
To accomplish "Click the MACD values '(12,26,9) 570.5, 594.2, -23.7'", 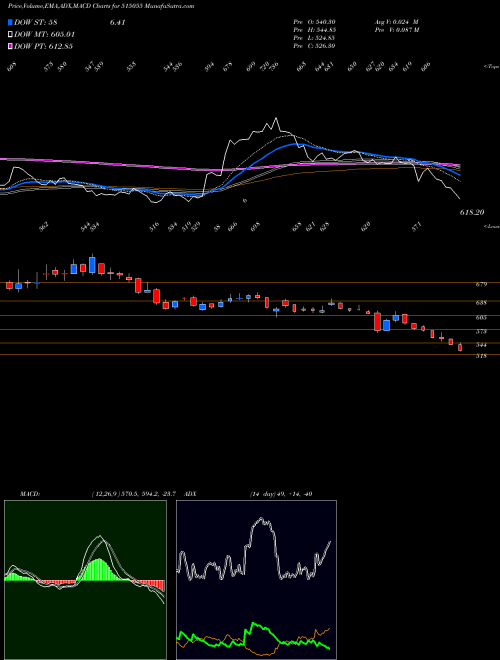I will click(x=136, y=494).
